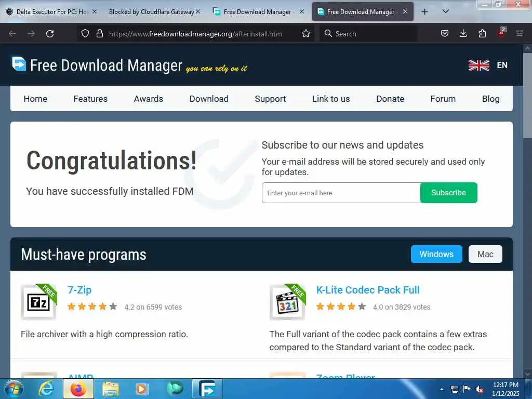Reload the page with refresh icon
This screenshot has width=532, height=399.
click(x=50, y=34)
